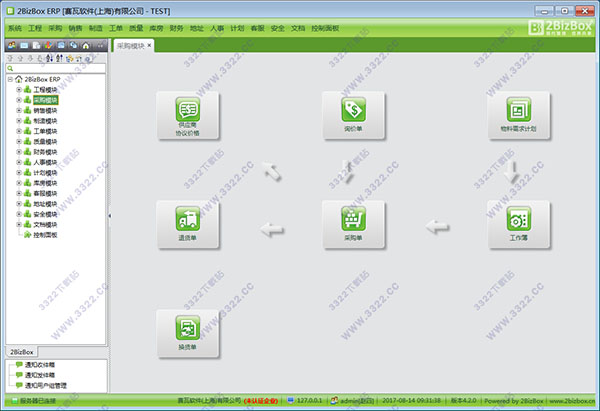Click the cascading windows icon in left toolbar
The width and height of the screenshot is (600, 411).
[x=73, y=46]
